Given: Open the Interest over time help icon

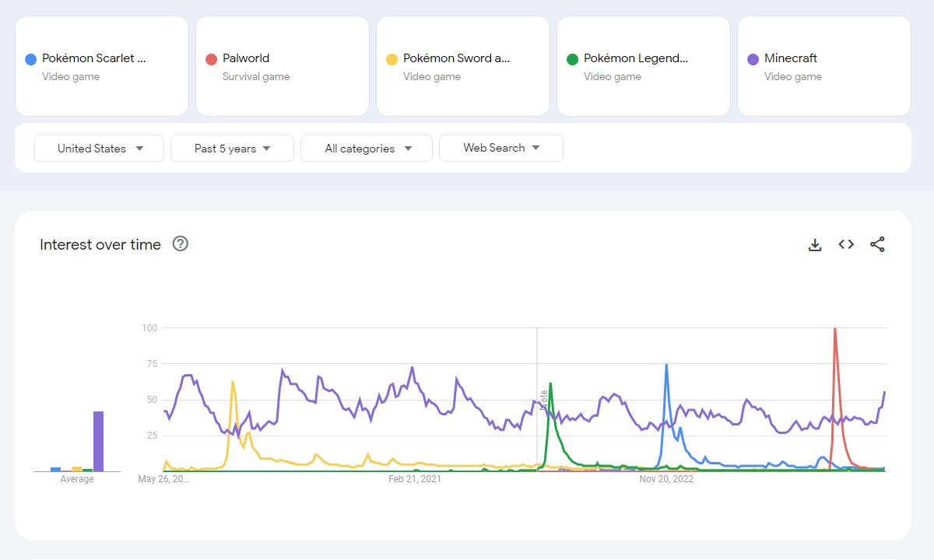Looking at the screenshot, I should (181, 244).
